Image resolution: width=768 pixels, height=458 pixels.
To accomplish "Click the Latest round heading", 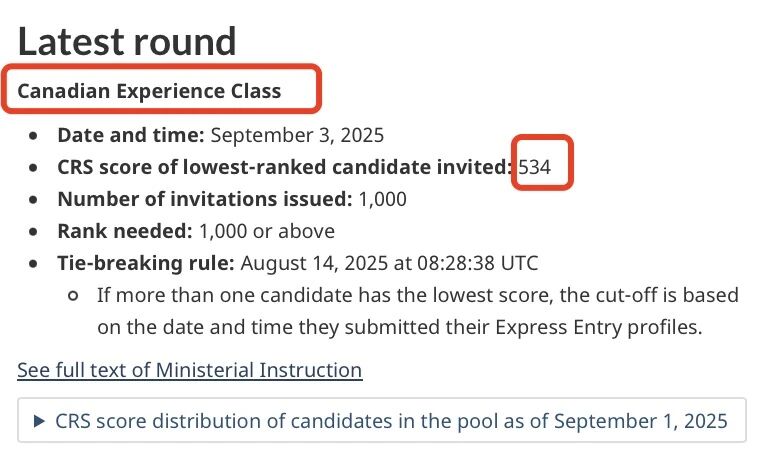I will 127,42.
